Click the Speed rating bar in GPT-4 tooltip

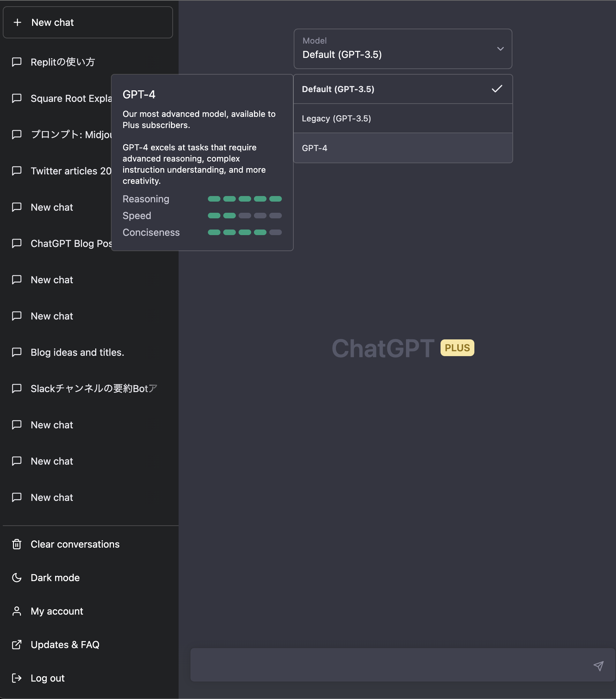click(245, 216)
